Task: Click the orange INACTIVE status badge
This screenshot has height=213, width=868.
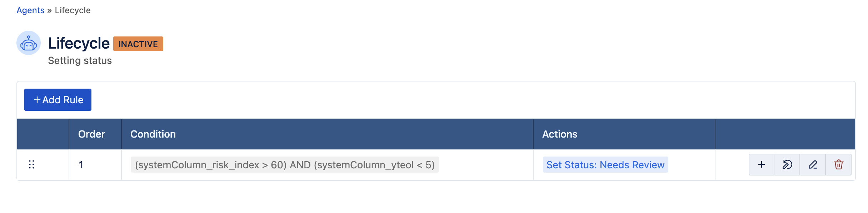Action: click(x=138, y=44)
